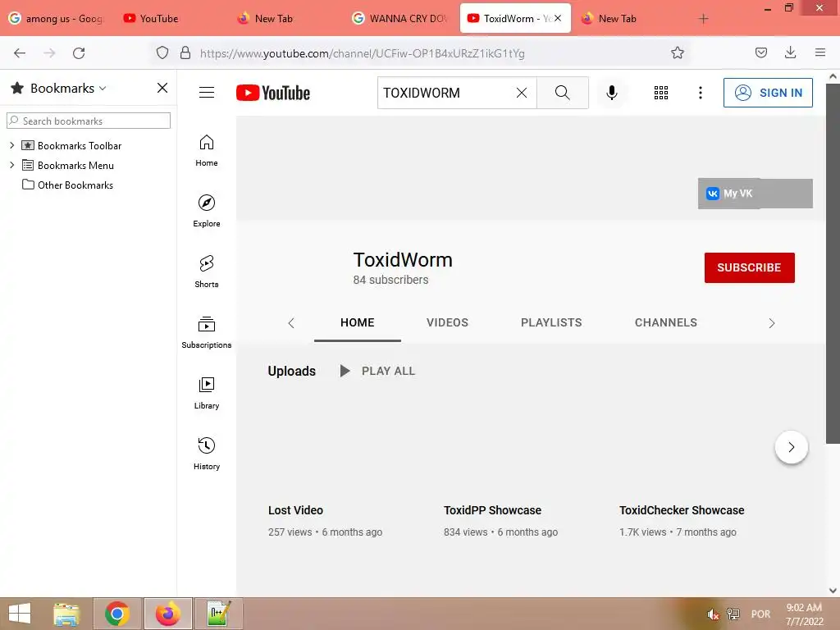
Task: Open a new browser tab
Action: tap(703, 19)
